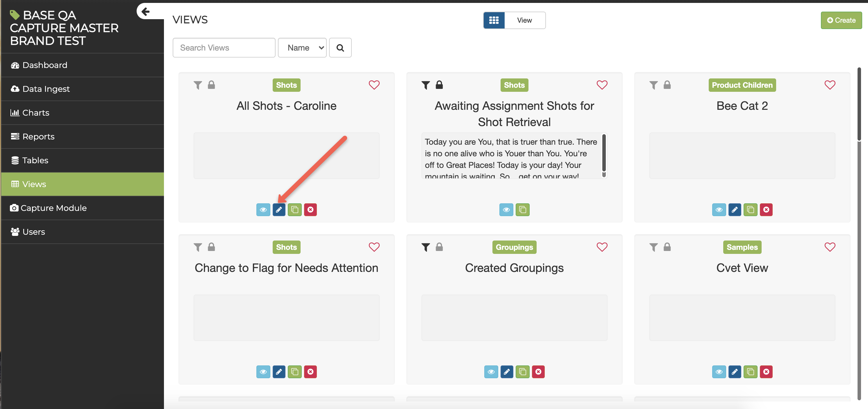Viewport: 868px width, 409px height.
Task: Open the Name sort dropdown
Action: pyautogui.click(x=302, y=48)
